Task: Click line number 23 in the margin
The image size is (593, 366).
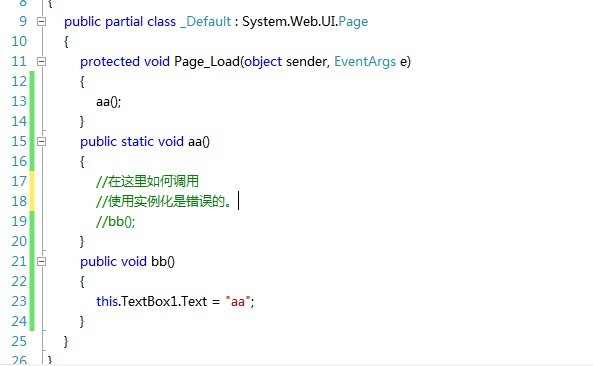Action: pos(19,301)
